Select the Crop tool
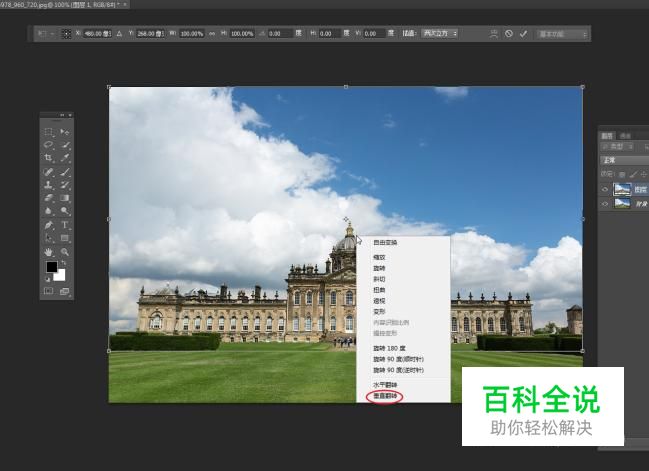Screen dimensions: 649x471 point(49,158)
